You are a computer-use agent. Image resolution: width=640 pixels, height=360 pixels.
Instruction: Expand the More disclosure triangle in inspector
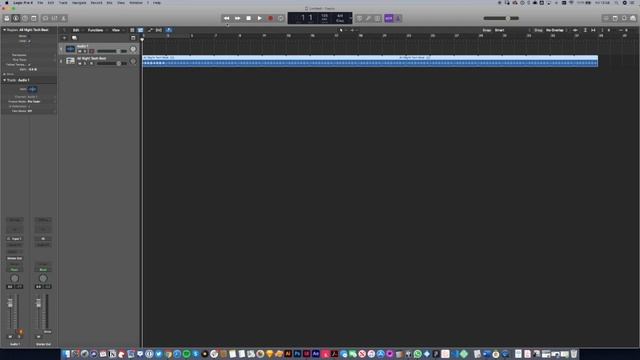pos(4,74)
